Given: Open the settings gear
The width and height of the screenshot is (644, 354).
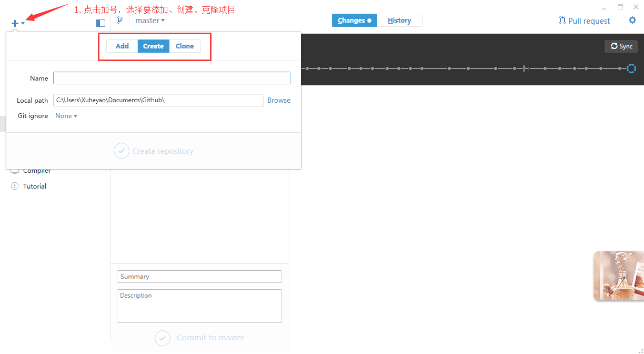Looking at the screenshot, I should [x=632, y=21].
